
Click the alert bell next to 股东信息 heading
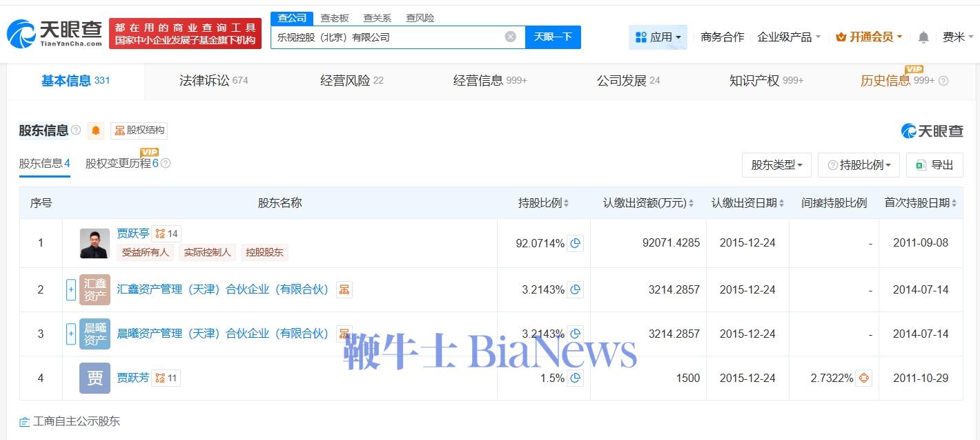tap(96, 131)
